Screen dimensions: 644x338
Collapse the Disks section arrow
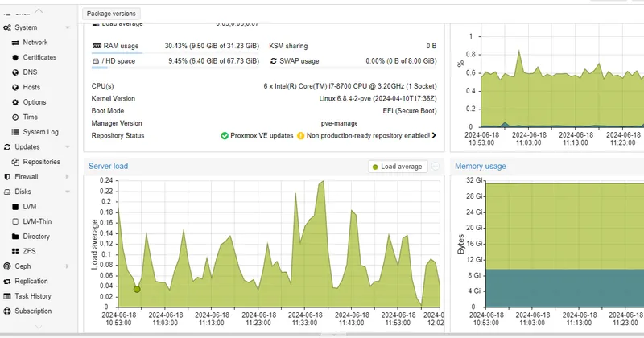coord(68,192)
